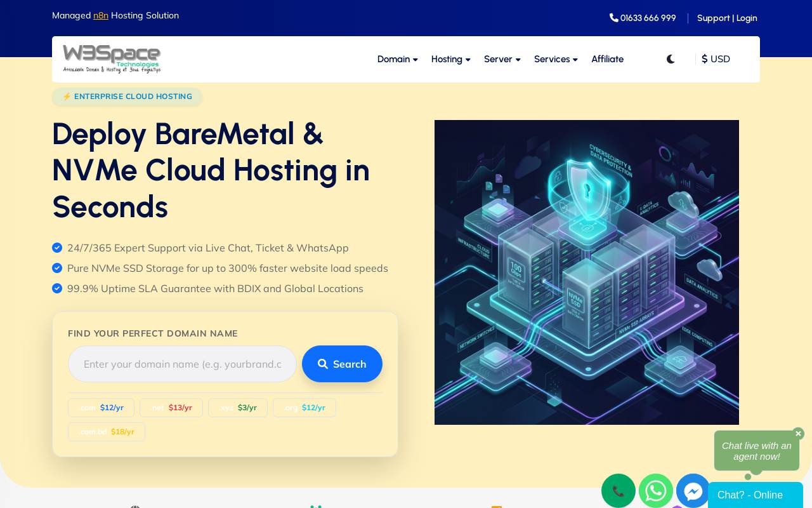Click the 'Find your perfect domain name' label
Image resolution: width=812 pixels, height=508 pixels.
[x=153, y=333]
